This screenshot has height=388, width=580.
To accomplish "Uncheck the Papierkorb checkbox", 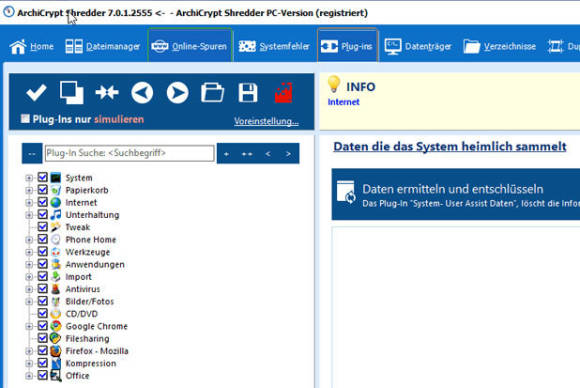I will [x=43, y=190].
